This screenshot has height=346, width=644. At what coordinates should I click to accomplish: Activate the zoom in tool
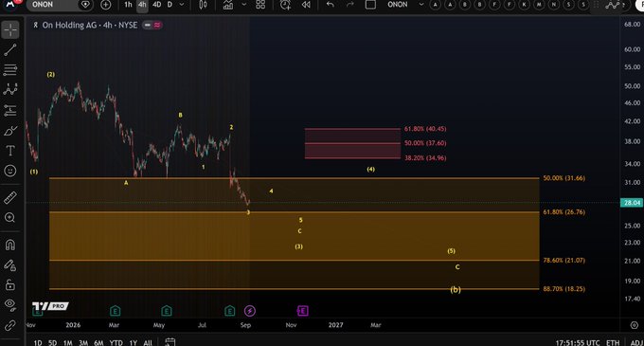[10, 217]
